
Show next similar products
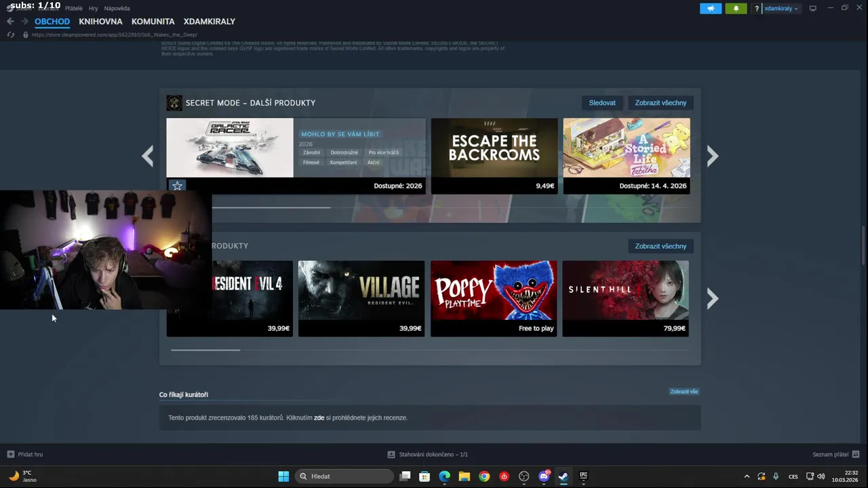(x=712, y=299)
